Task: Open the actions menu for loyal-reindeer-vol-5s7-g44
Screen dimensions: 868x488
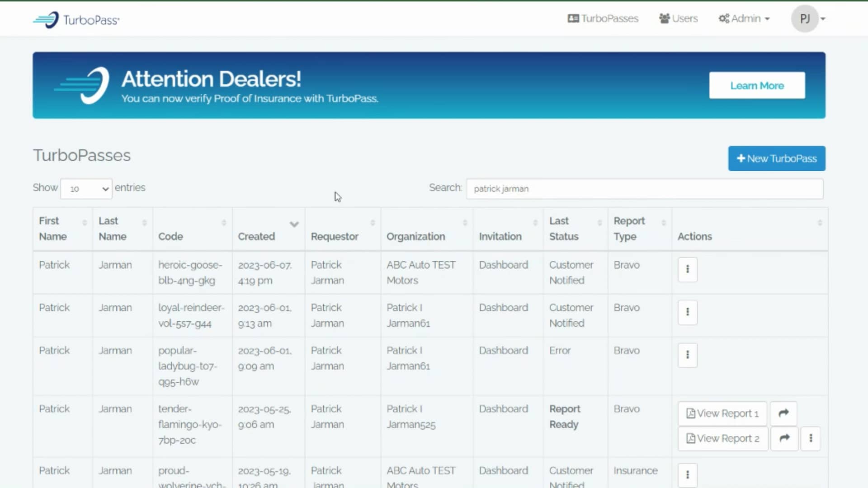Action: (x=687, y=312)
